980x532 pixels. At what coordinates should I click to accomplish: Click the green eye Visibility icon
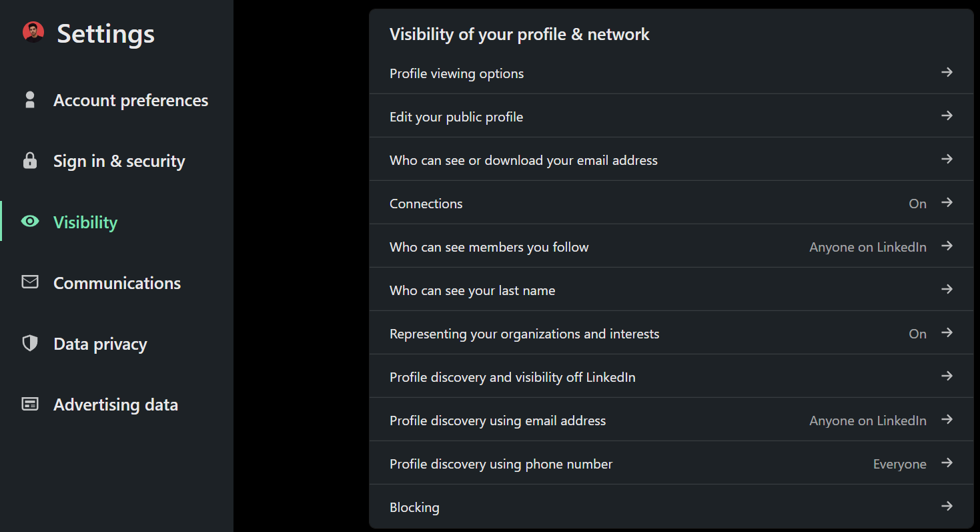coord(30,222)
